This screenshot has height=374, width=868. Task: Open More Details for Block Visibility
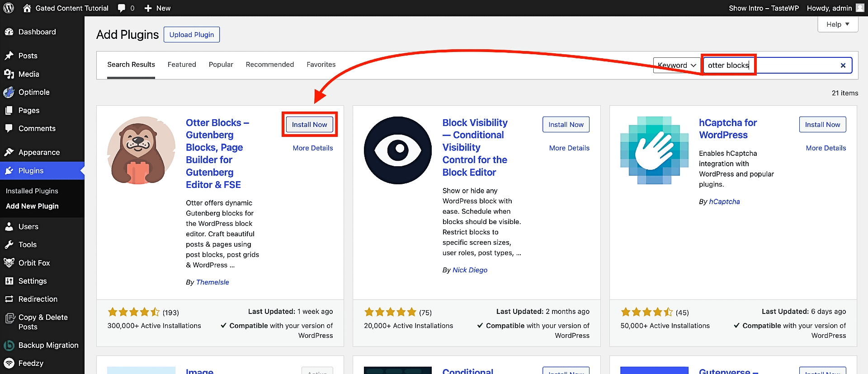(569, 148)
